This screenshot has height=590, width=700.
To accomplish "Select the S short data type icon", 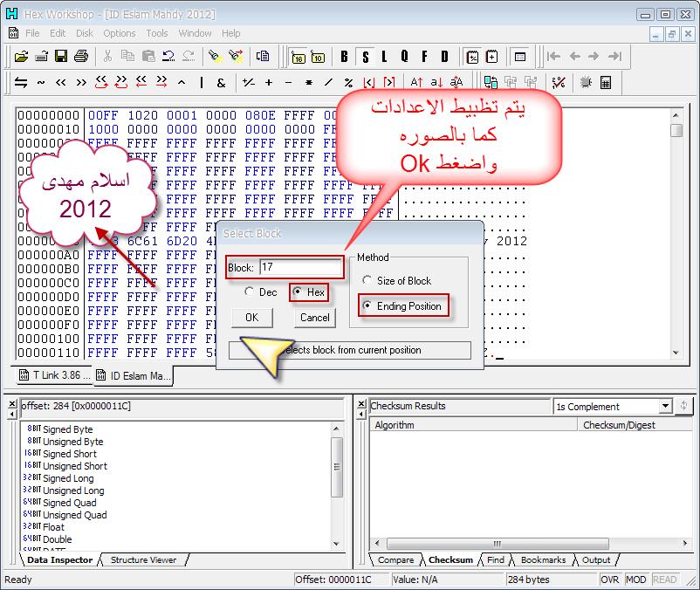I will coord(366,57).
